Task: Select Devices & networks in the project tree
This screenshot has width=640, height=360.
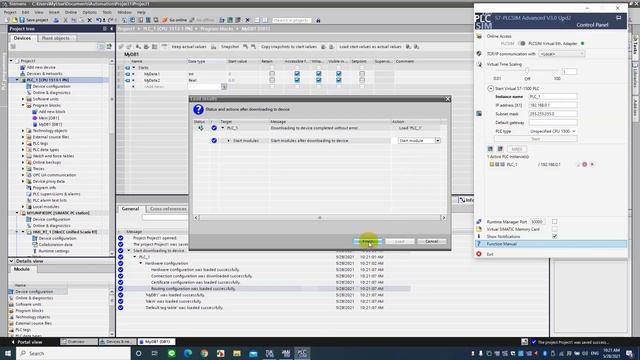Action: click(x=44, y=74)
